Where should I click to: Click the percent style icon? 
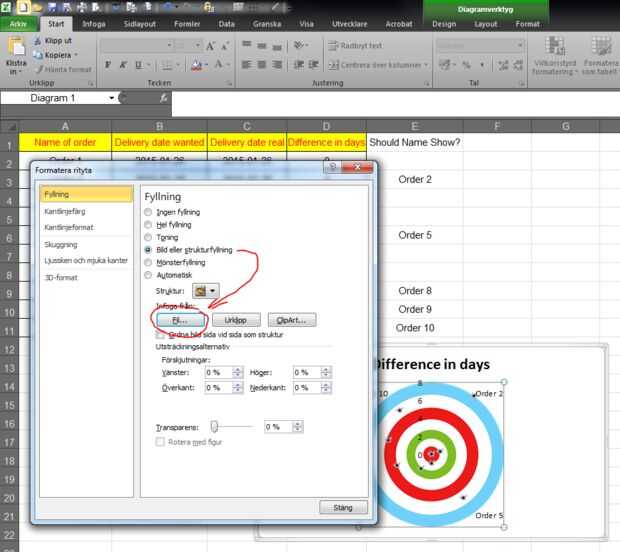pos(467,64)
